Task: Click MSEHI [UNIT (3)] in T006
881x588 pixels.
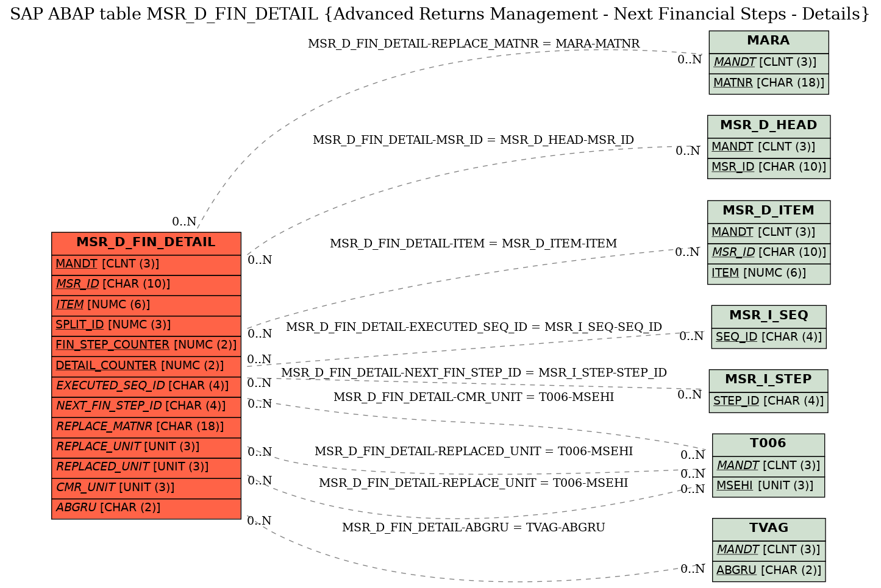Action: click(768, 486)
